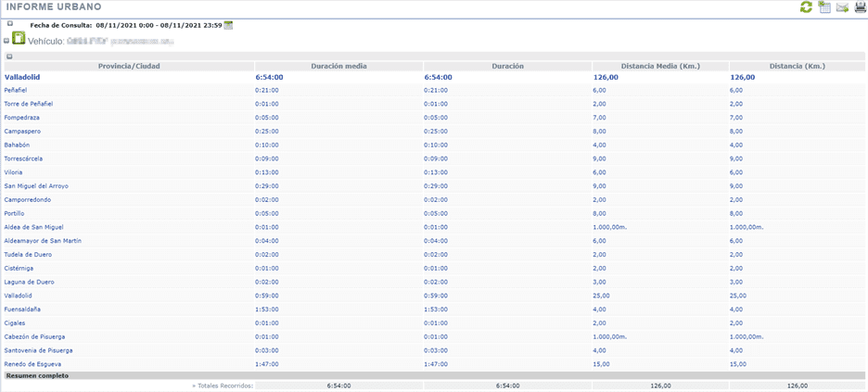The height and width of the screenshot is (392, 868).
Task: Click Torrescárcela's 9,00 Distancia Media value
Action: pos(600,158)
